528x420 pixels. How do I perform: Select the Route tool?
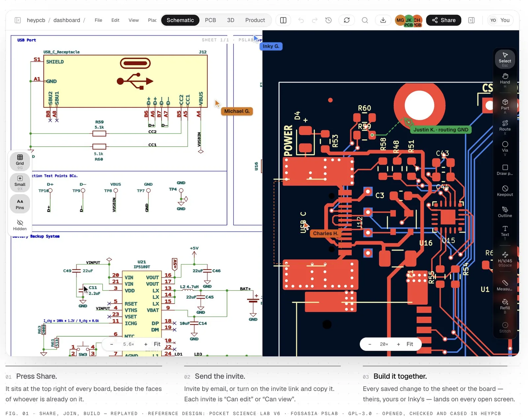(505, 127)
